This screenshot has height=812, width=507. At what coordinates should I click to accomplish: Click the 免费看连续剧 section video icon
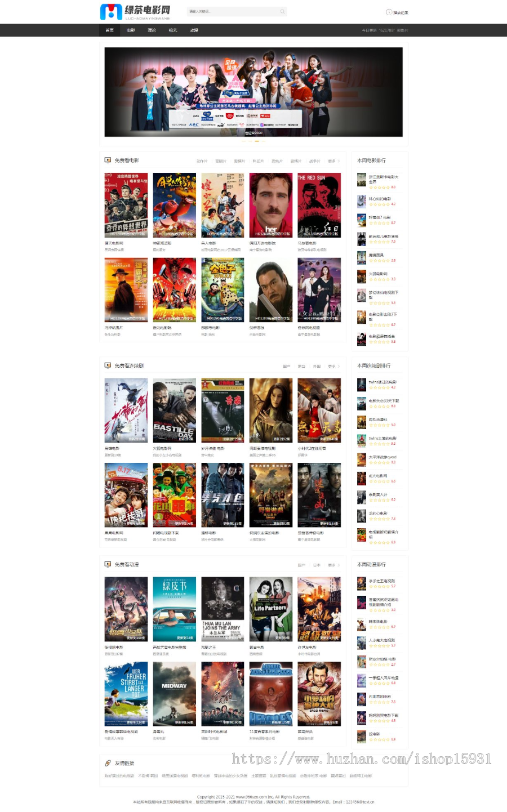[108, 365]
